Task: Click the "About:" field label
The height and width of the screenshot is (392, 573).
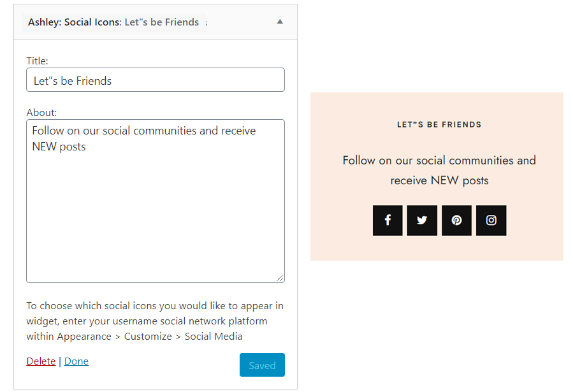Action: [41, 113]
